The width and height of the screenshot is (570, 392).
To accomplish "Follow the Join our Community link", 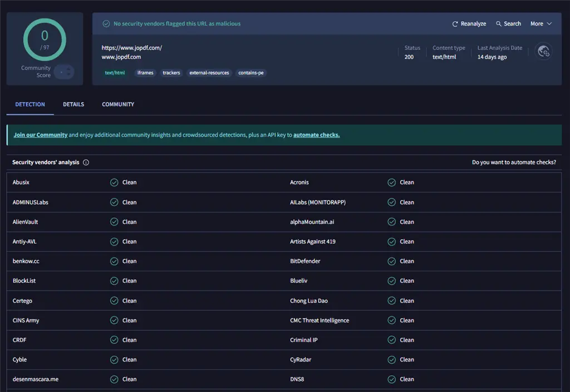I will (41, 135).
